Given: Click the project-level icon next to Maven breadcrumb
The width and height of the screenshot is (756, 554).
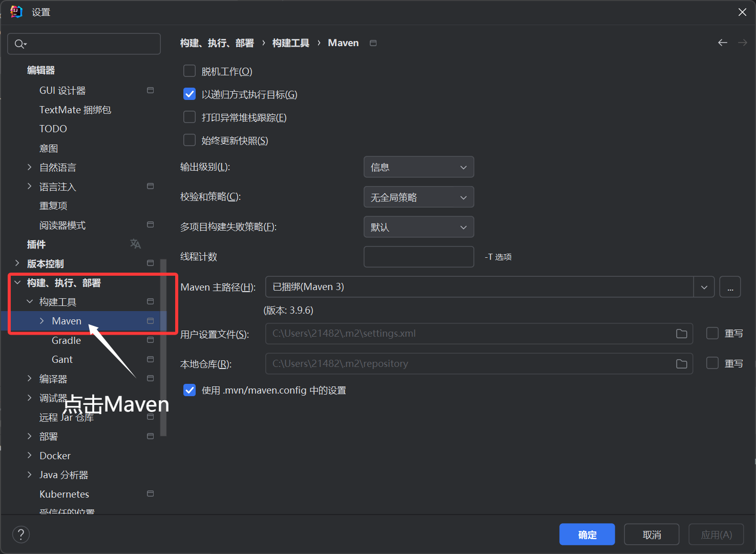Looking at the screenshot, I should click(373, 43).
